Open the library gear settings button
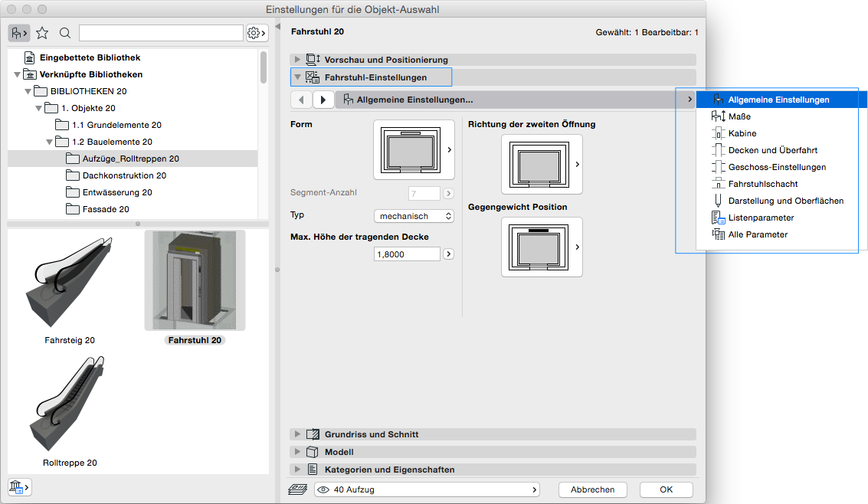 pyautogui.click(x=257, y=33)
